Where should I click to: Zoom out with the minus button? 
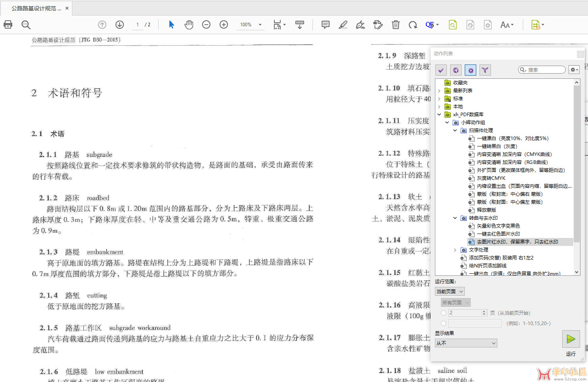[206, 25]
